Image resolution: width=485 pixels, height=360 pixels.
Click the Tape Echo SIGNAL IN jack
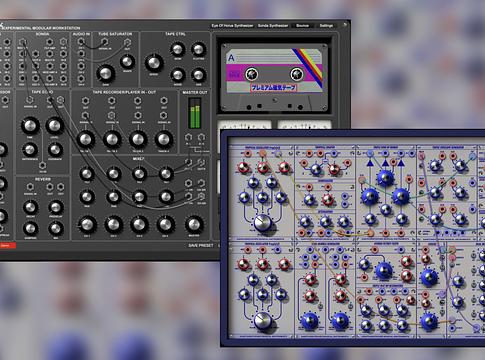(x=30, y=100)
